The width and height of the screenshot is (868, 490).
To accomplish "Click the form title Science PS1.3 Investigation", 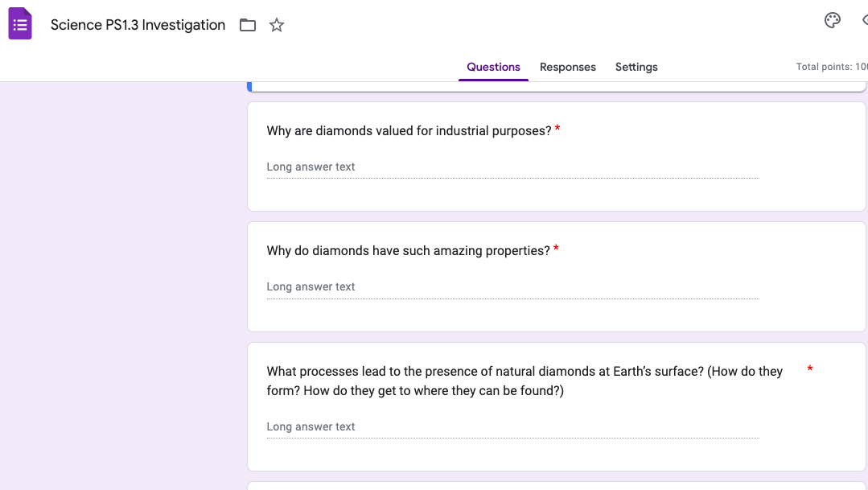I will (x=138, y=25).
